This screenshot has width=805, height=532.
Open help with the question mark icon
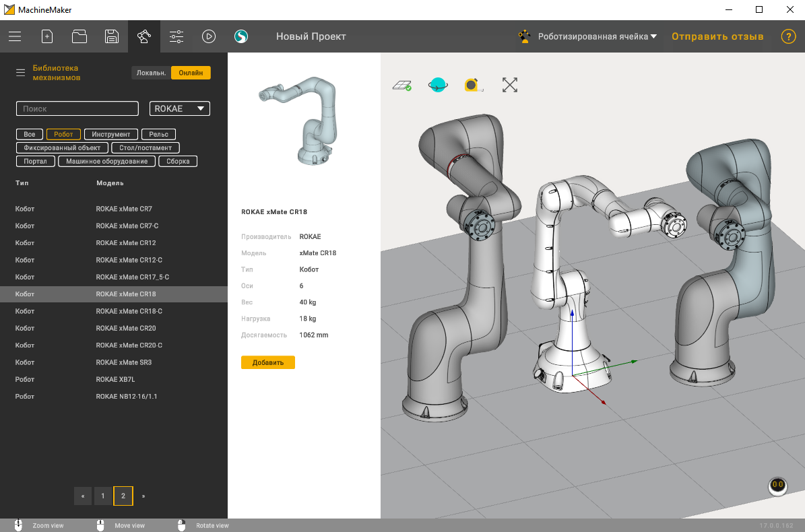[x=788, y=36]
